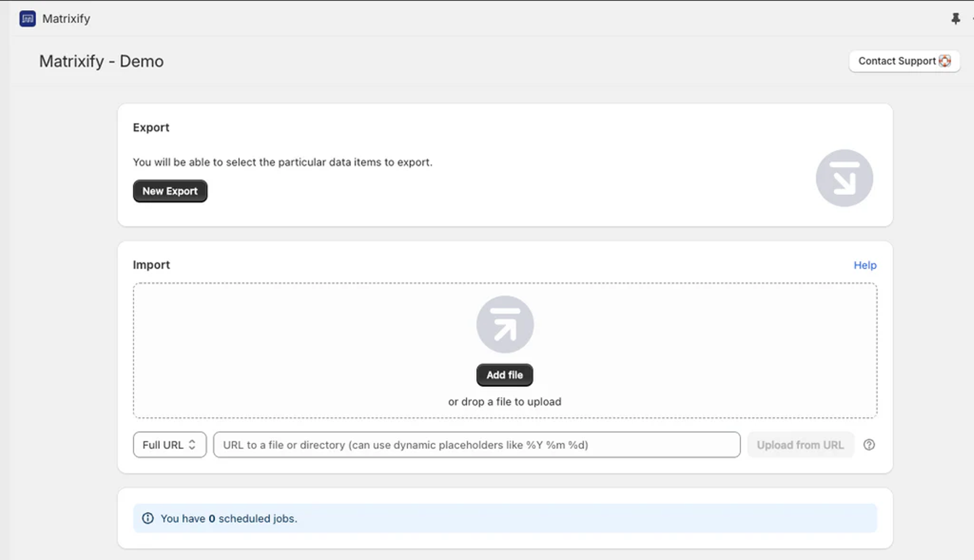The height and width of the screenshot is (560, 974).
Task: Pin the Matrixify app with the pin icon
Action: point(955,19)
